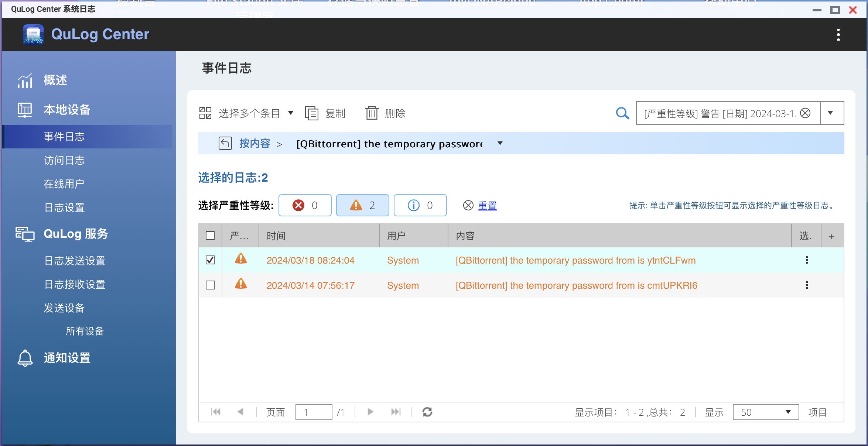Sort by the 时间 column header
The width and height of the screenshot is (868, 446).
point(319,236)
